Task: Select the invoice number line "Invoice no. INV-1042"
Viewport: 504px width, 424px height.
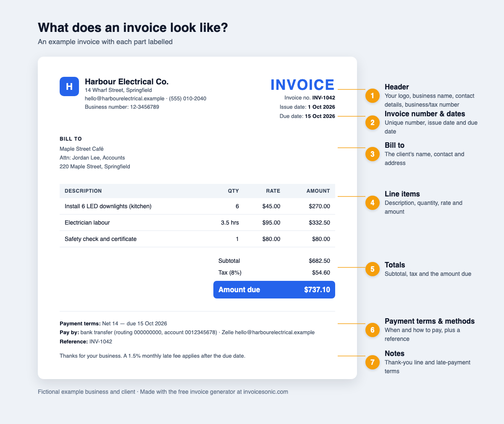Action: coord(310,97)
